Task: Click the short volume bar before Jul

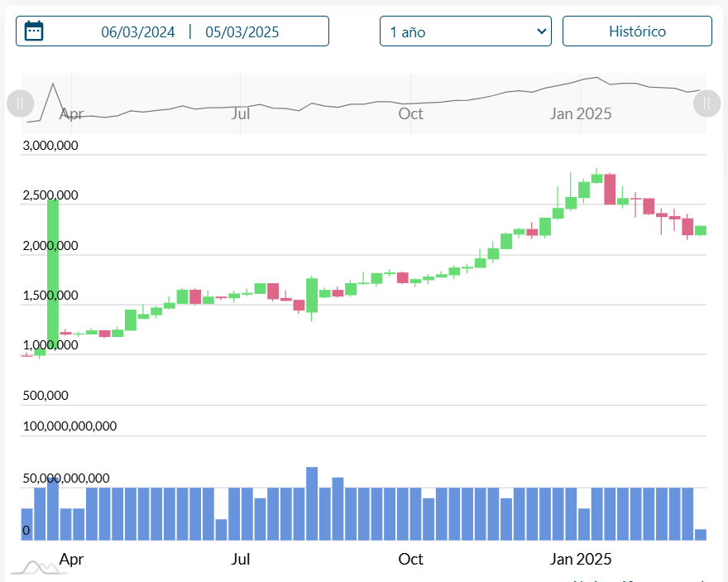Action: coord(221,529)
